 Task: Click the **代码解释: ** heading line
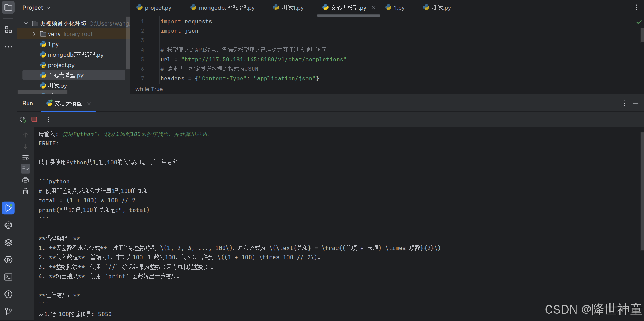[59, 238]
